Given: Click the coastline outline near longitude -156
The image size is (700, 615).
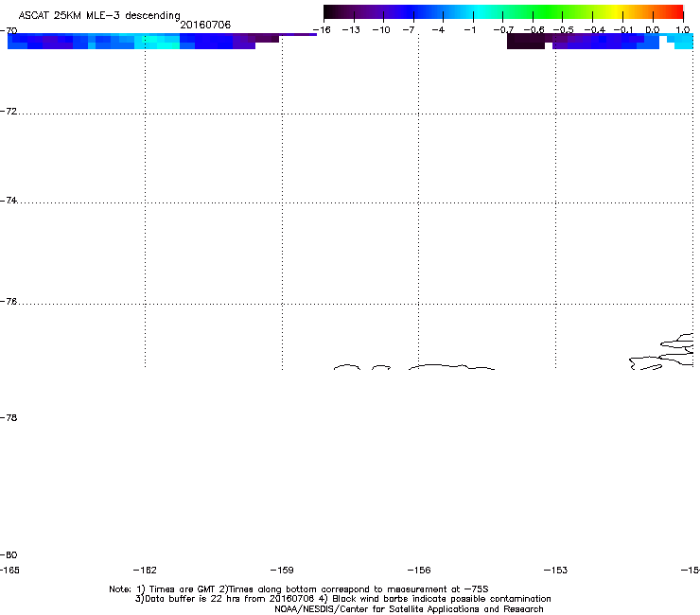Looking at the screenshot, I should [x=451, y=367].
